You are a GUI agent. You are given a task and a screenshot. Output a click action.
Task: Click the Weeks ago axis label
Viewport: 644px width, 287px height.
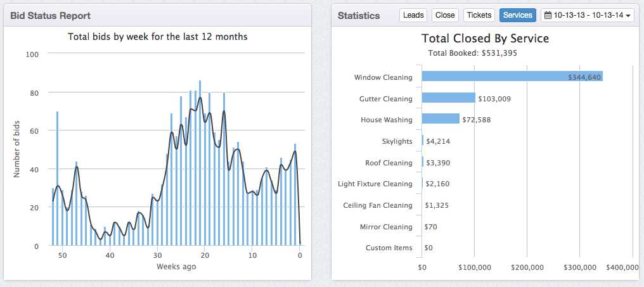click(x=176, y=267)
